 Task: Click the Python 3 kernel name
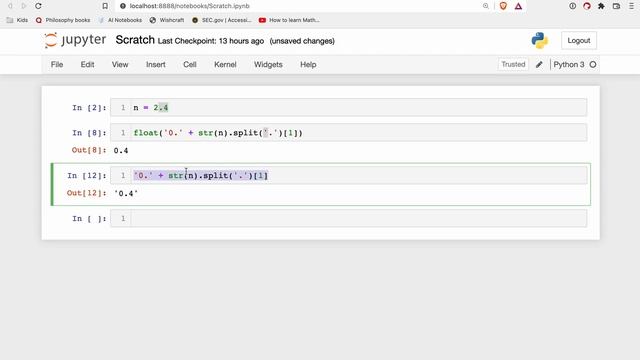point(569,64)
